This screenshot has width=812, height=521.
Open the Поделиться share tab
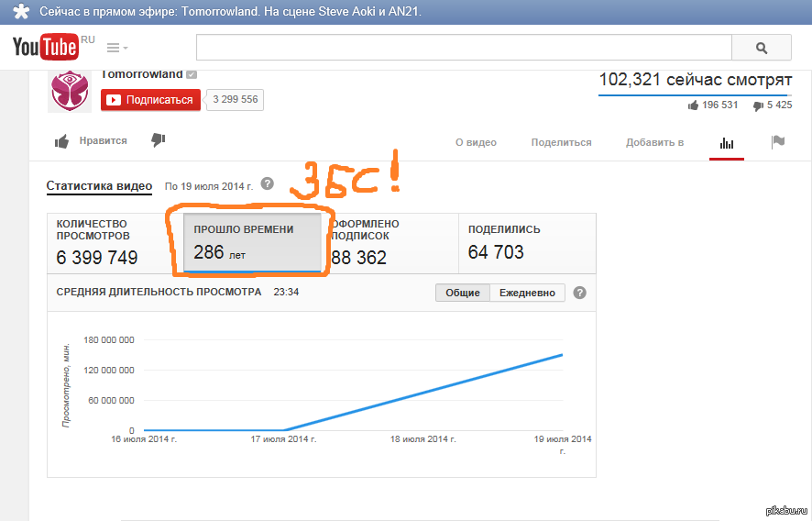(561, 142)
